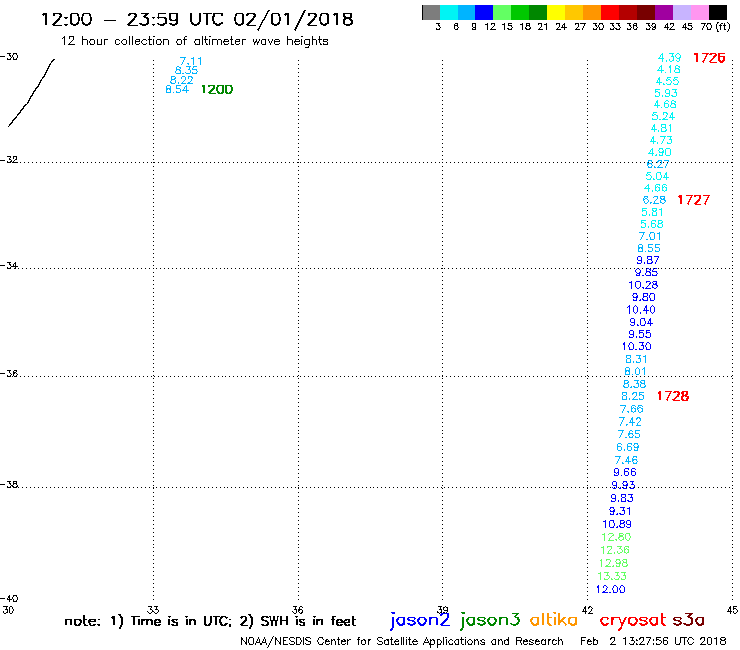Image resolution: width=740 pixels, height=650 pixels.
Task: Select the blue jason2 legend label
Action: click(x=420, y=620)
